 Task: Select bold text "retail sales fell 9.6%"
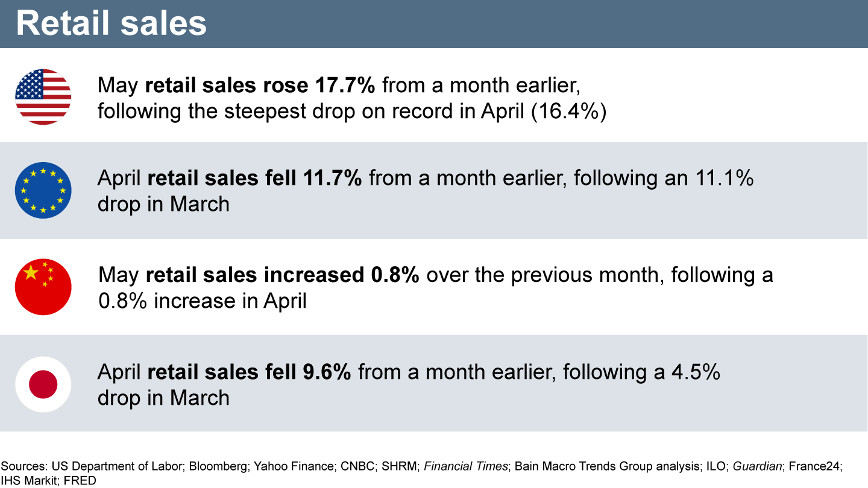click(x=249, y=372)
